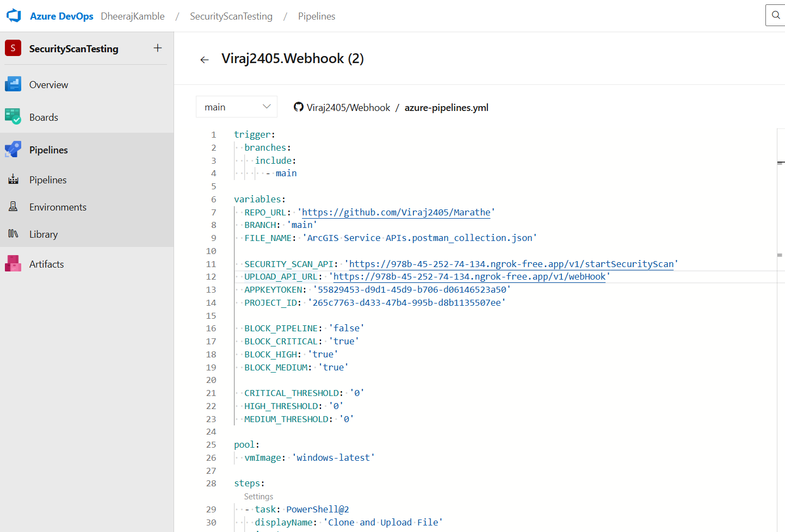Click the Viraj2405/Webhook repository link
This screenshot has width=785, height=532.
(x=348, y=107)
